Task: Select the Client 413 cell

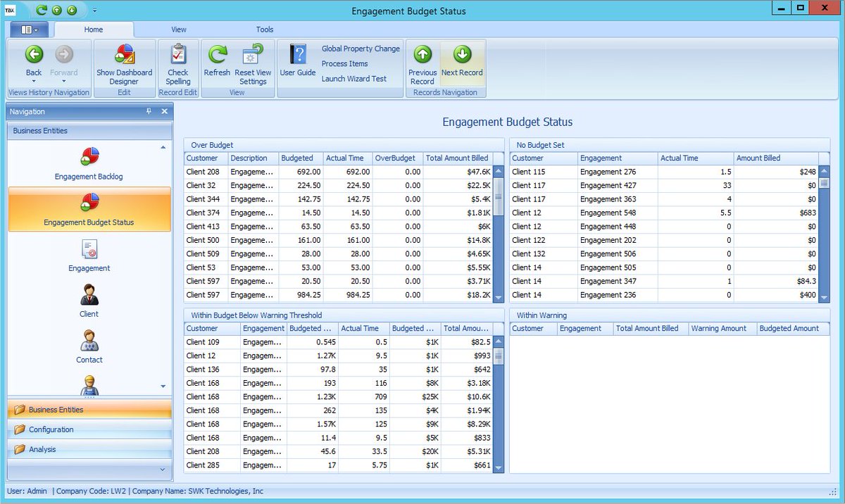Action: pyautogui.click(x=206, y=227)
